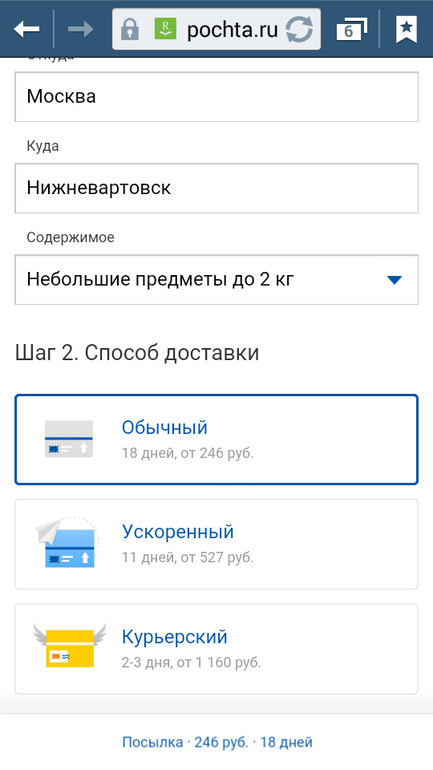Screen dimensions: 433x770
Task: Tap the padlock security icon
Action: (130, 29)
